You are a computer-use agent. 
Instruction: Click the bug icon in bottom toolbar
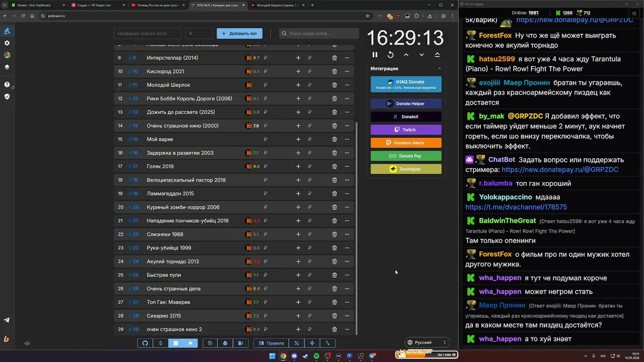[x=225, y=343]
